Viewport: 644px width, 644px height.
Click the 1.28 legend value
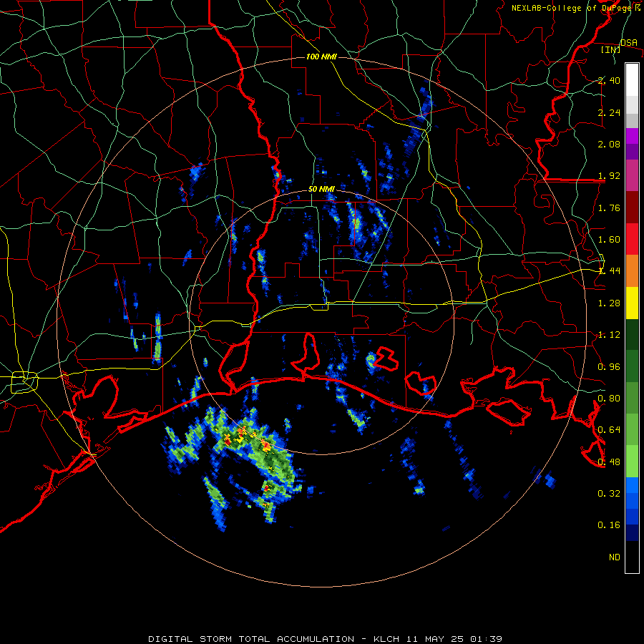point(609,303)
